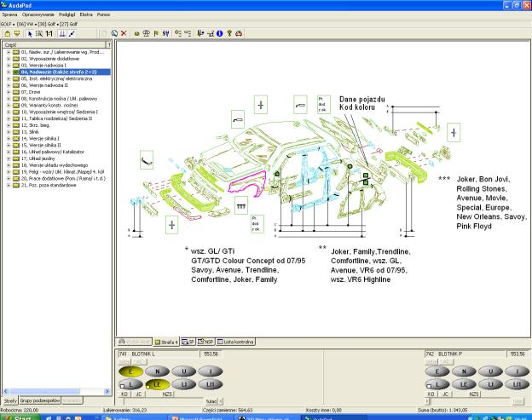Screen dimensions: 532x420
Task: Click JC button under BLOTNIK L
Action: click(139, 394)
